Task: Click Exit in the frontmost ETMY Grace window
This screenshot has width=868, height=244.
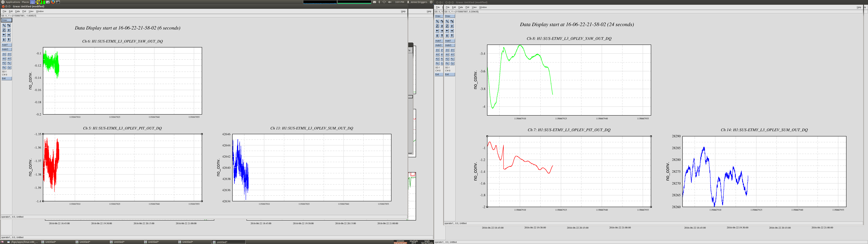Action: (449, 75)
